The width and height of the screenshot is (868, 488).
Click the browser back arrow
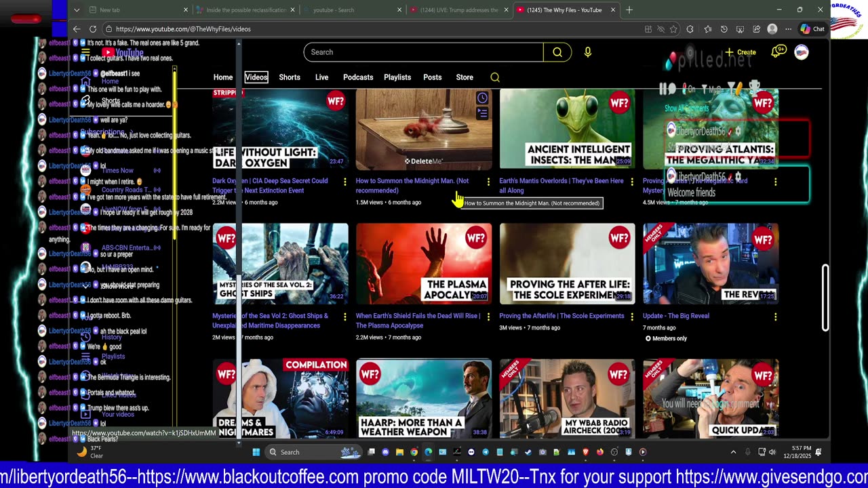(x=77, y=29)
